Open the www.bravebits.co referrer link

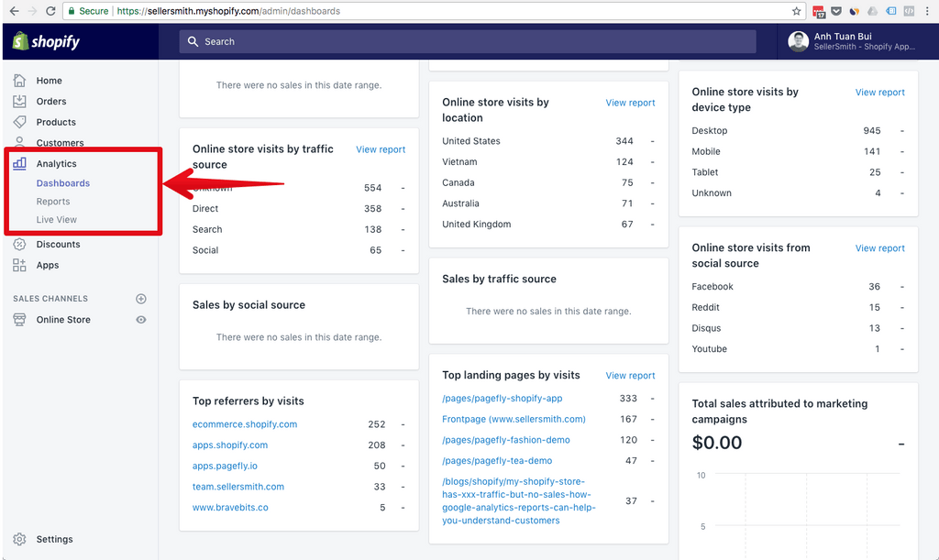tap(230, 508)
